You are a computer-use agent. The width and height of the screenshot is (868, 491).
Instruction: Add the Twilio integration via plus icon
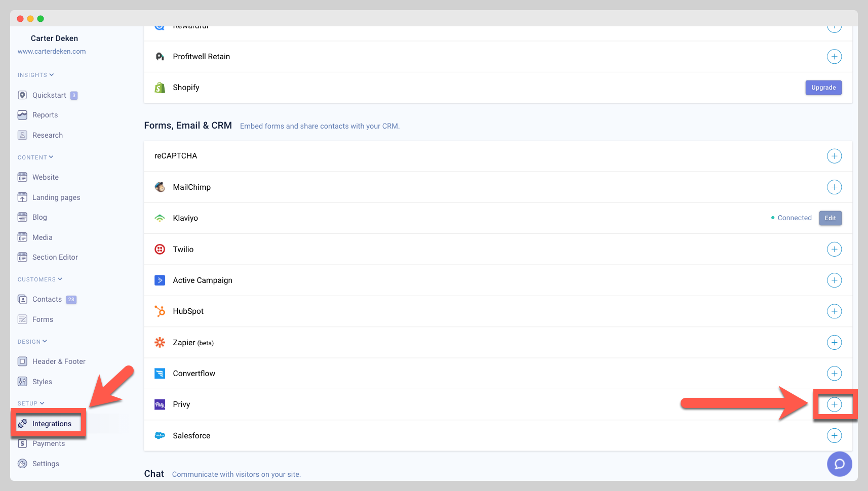[834, 250]
